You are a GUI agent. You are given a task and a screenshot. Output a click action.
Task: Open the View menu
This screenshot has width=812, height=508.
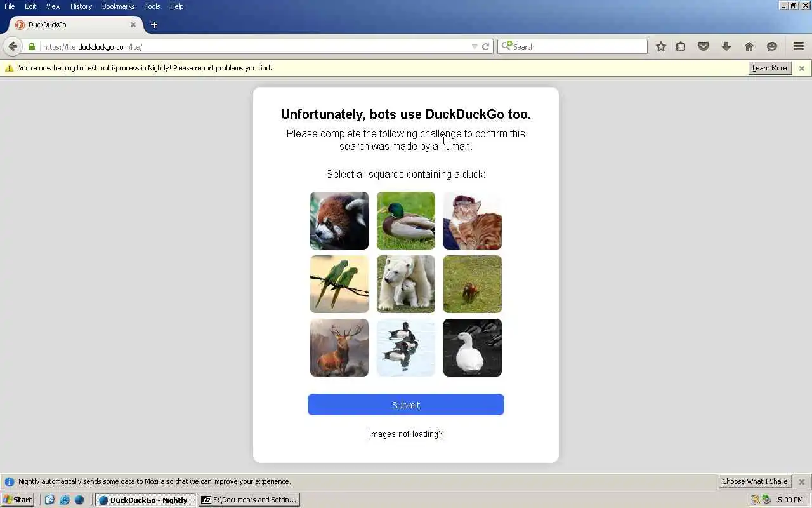click(x=53, y=6)
